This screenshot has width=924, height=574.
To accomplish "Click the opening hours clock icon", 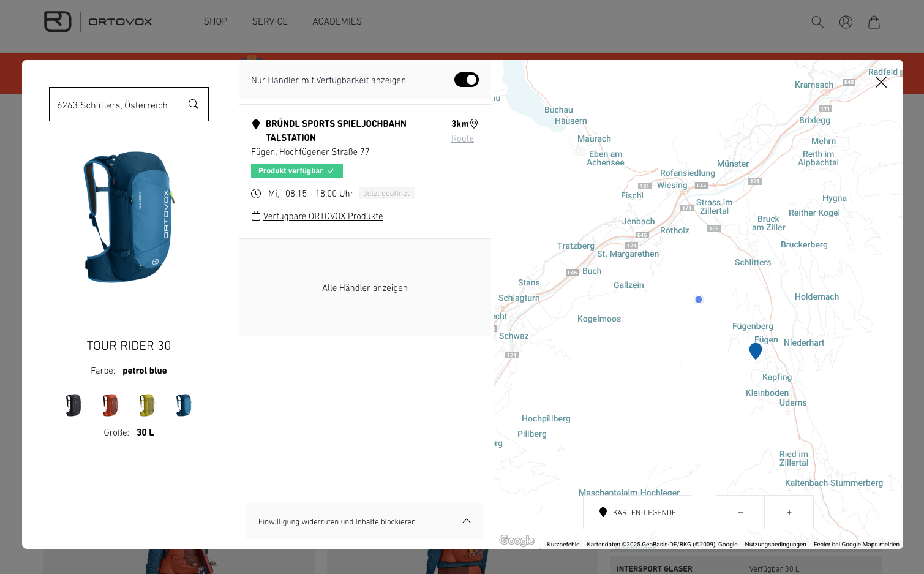I will 256,194.
